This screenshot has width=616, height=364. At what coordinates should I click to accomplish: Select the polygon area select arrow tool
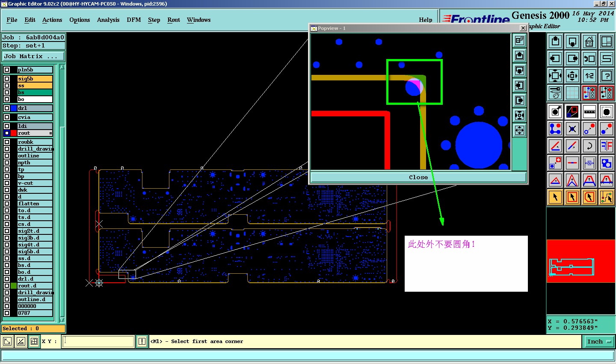tap(589, 197)
